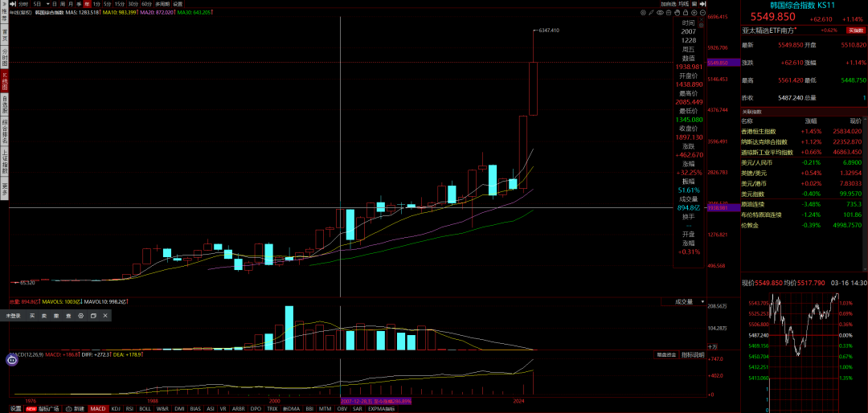Viewport: 868px width, 413px height.
Task: Select the hand pan tool icon
Action: pyautogui.click(x=677, y=12)
